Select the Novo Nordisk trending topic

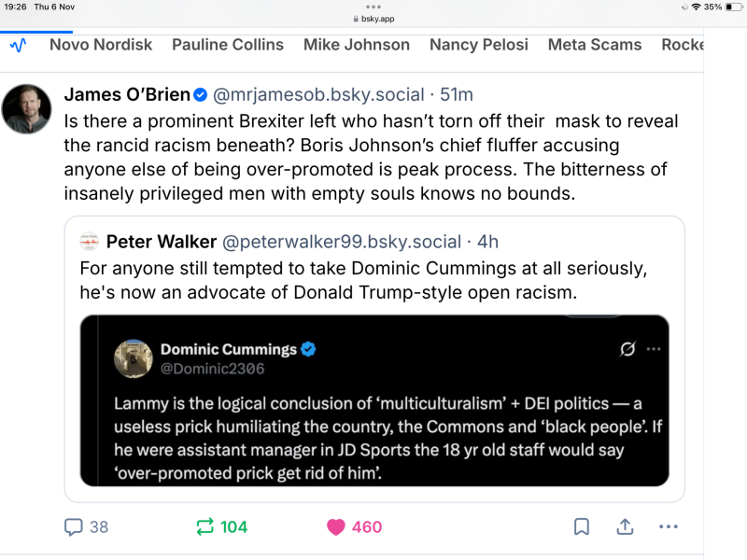[x=100, y=44]
